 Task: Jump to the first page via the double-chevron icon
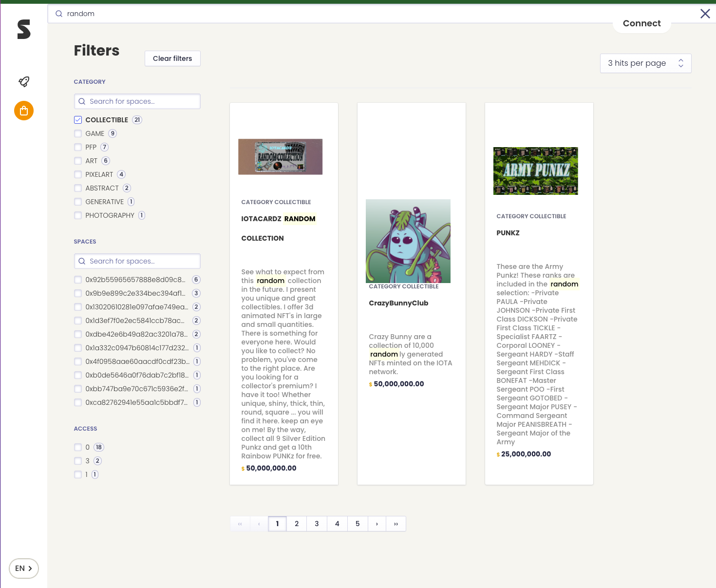[x=240, y=523]
